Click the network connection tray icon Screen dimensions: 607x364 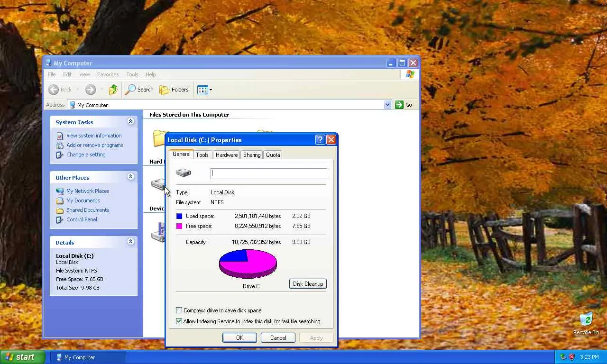[x=563, y=357]
